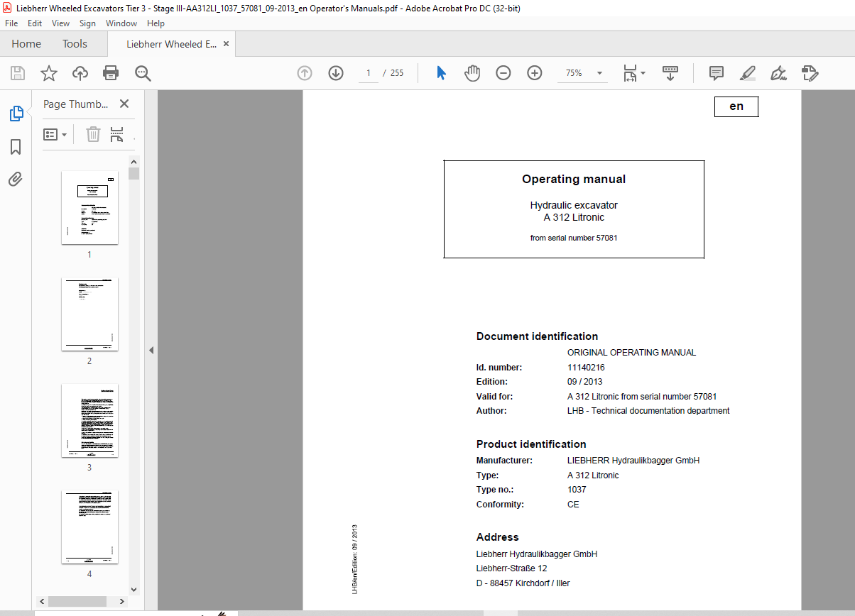Open the Attachments paperclip pane
The image size is (855, 616).
point(16,179)
